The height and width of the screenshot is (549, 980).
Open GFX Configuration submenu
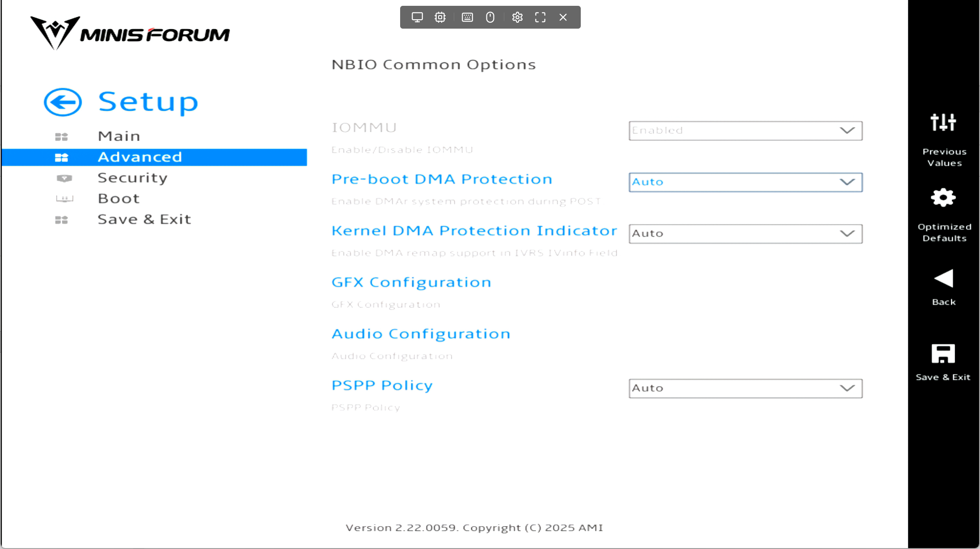[x=411, y=282]
